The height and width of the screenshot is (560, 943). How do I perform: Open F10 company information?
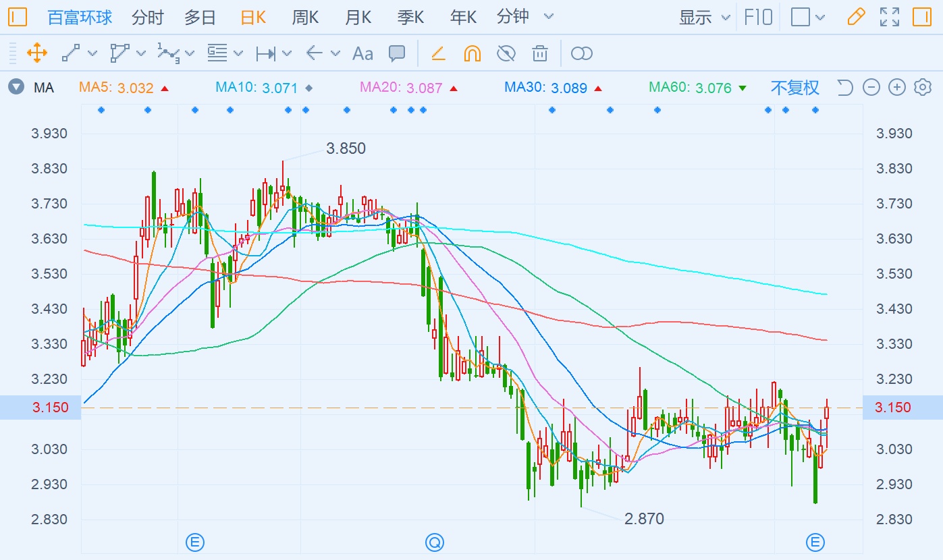758,17
